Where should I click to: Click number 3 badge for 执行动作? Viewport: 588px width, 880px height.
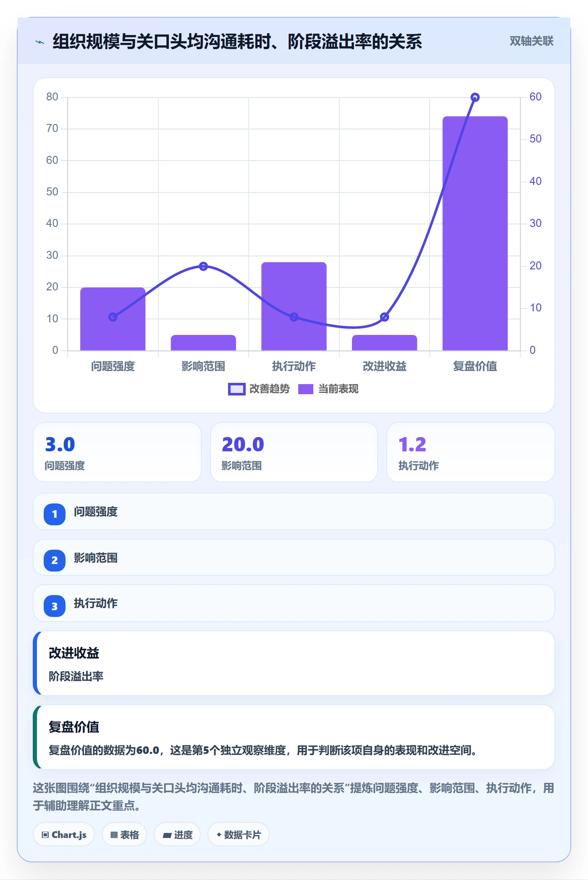point(55,606)
